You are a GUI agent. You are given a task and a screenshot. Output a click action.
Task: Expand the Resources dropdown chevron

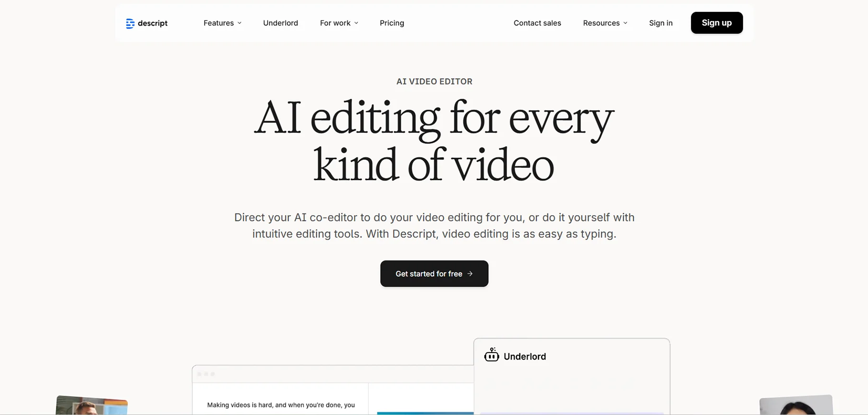pos(625,23)
